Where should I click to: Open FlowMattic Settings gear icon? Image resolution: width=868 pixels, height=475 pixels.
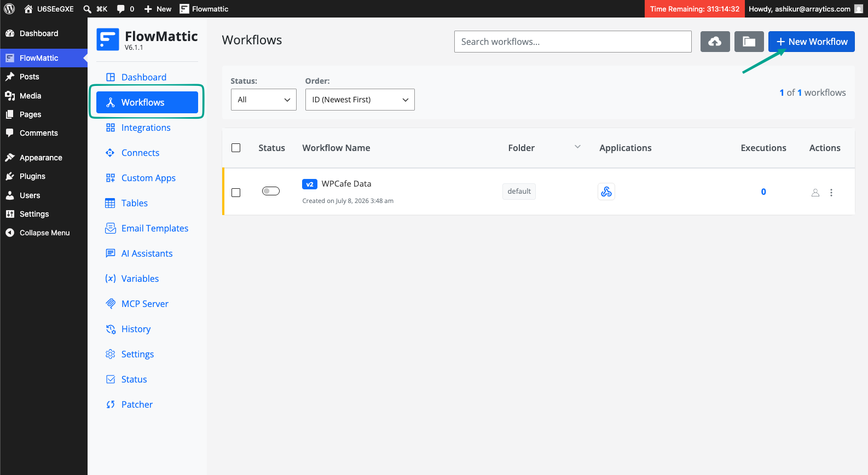point(111,354)
